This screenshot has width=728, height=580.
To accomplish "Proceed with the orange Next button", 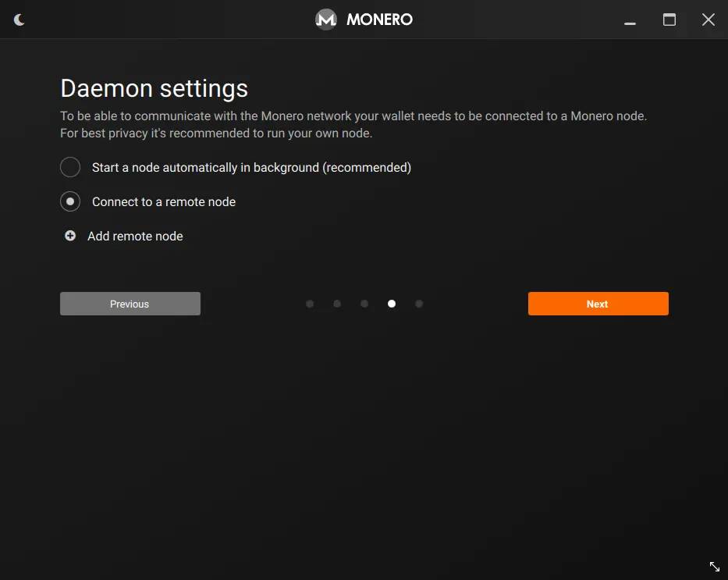I will 598,304.
